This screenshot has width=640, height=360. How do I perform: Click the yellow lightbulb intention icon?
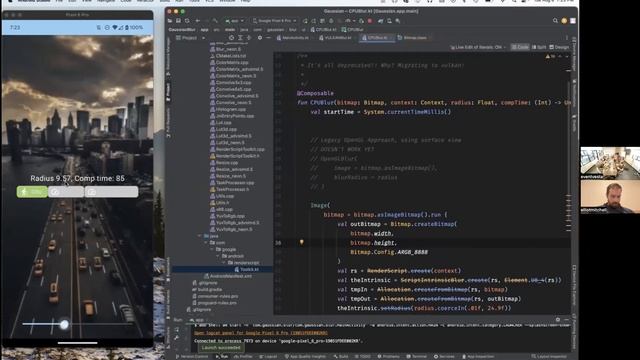click(x=302, y=242)
